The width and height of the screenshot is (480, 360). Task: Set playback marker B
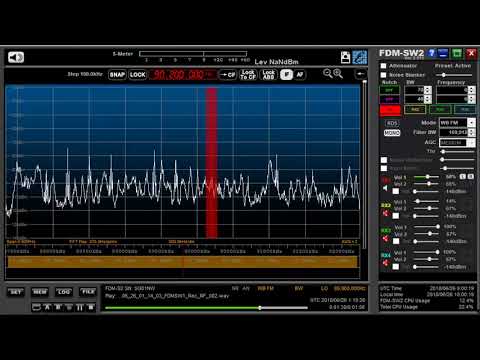point(58,307)
